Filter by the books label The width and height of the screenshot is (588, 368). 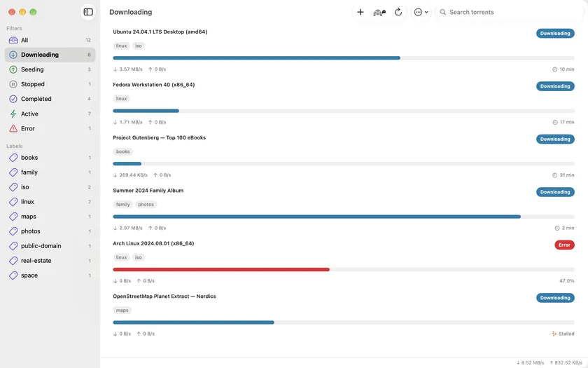tap(50, 158)
